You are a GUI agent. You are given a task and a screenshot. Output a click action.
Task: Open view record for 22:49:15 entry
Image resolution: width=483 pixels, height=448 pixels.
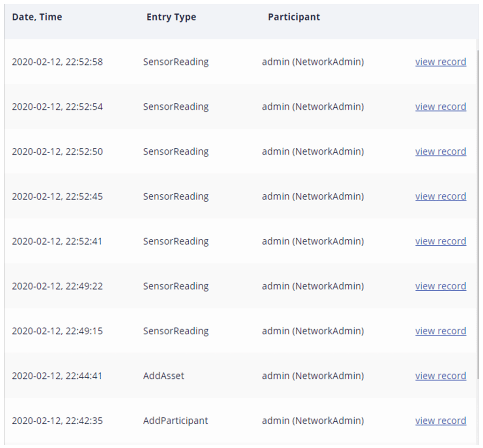[440, 331]
